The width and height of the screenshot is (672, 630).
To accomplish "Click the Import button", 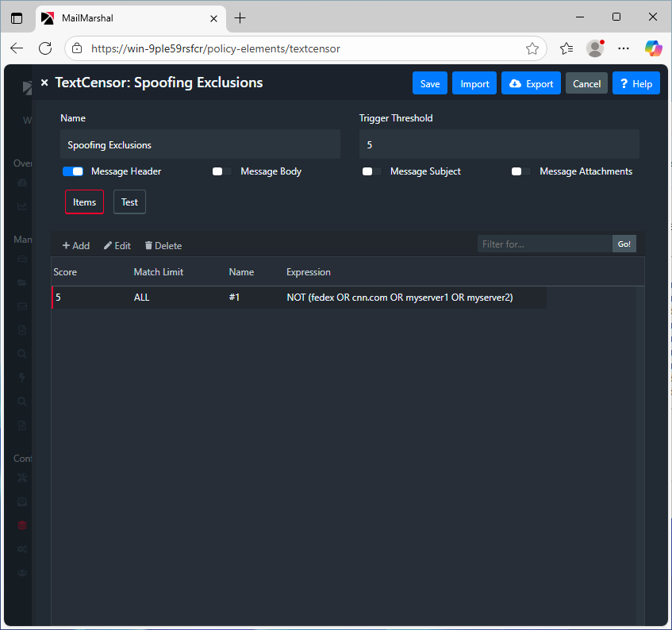I will pyautogui.click(x=474, y=83).
